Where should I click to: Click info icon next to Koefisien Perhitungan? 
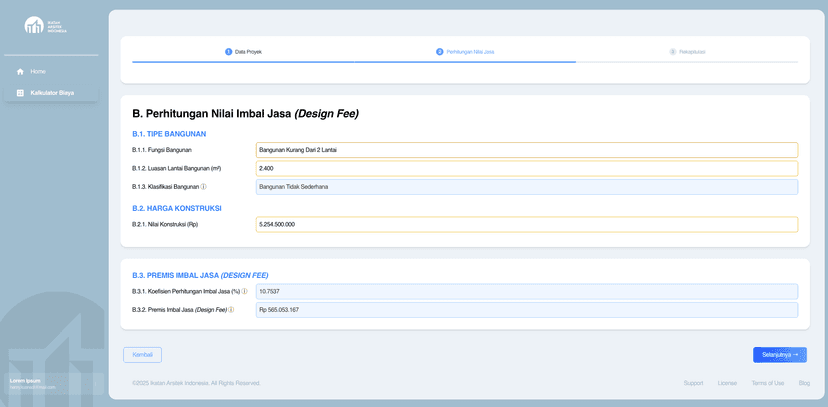pos(244,291)
